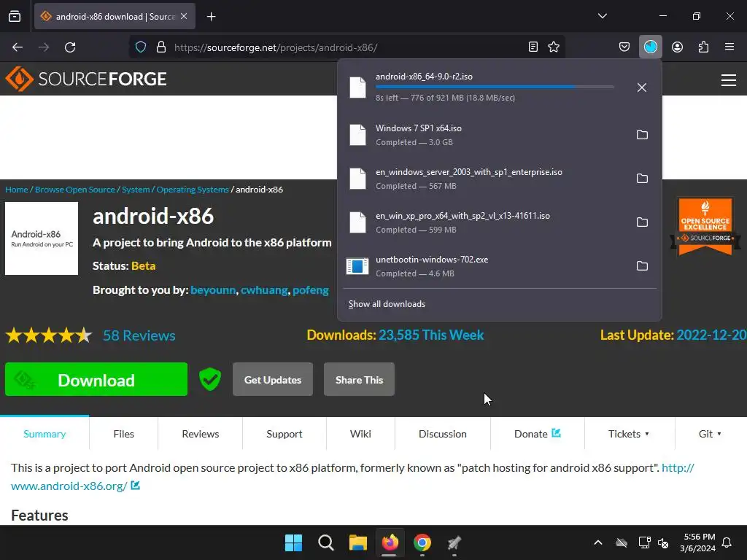Image resolution: width=747 pixels, height=560 pixels.
Task: Open the Windows Start menu
Action: click(x=293, y=542)
